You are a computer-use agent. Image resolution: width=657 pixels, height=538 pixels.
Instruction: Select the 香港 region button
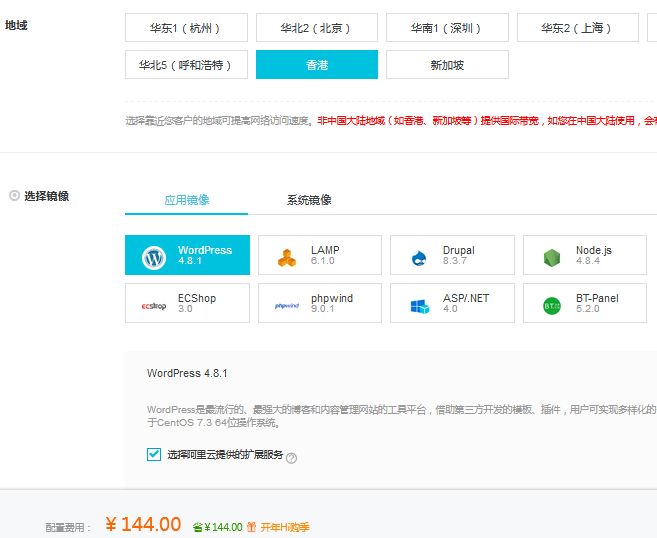[317, 65]
